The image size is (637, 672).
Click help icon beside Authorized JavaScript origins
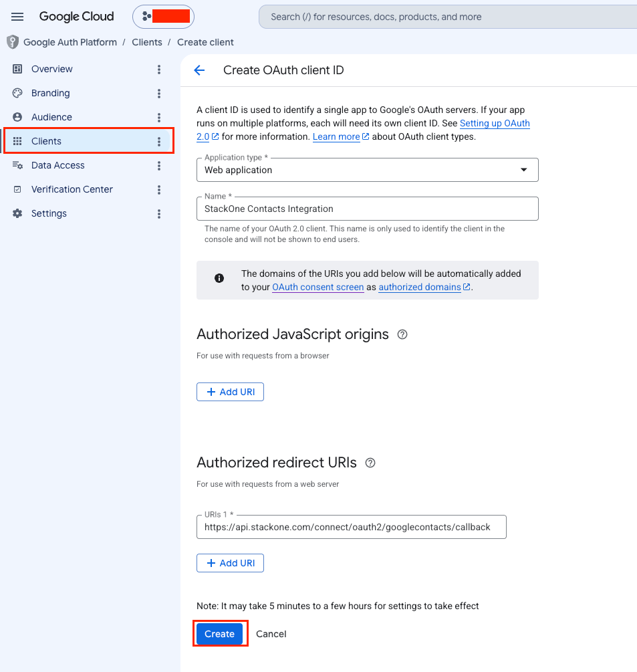(402, 334)
